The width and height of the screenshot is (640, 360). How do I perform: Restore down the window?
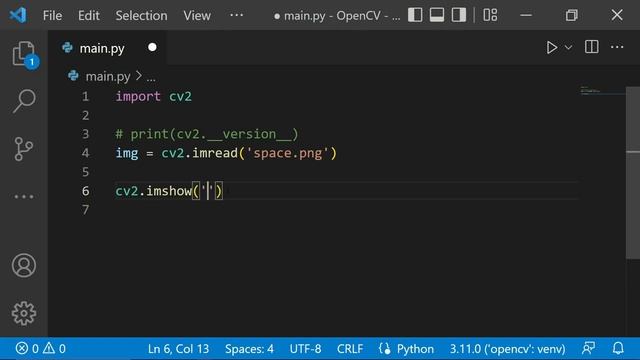(x=571, y=16)
